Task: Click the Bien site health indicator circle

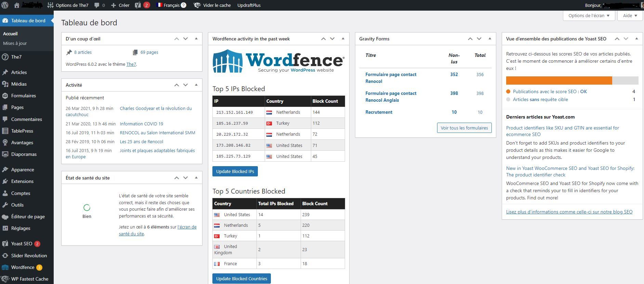Action: 87,208
